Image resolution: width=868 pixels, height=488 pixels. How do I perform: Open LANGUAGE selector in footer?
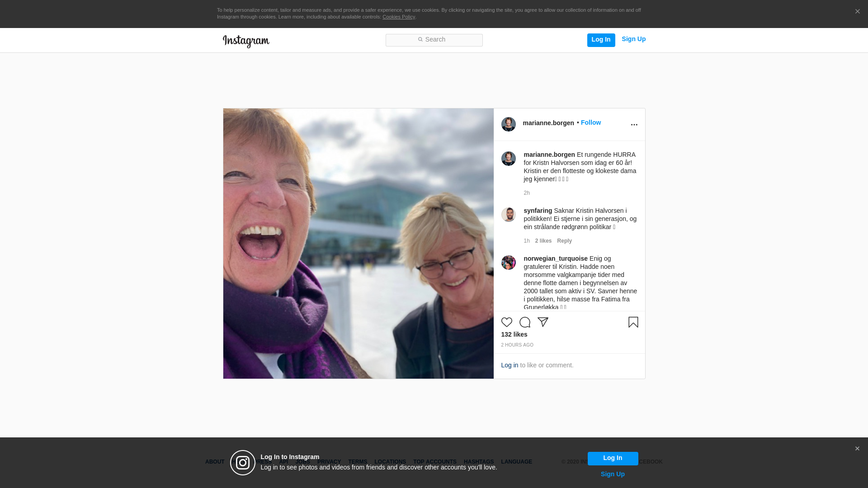[517, 462]
